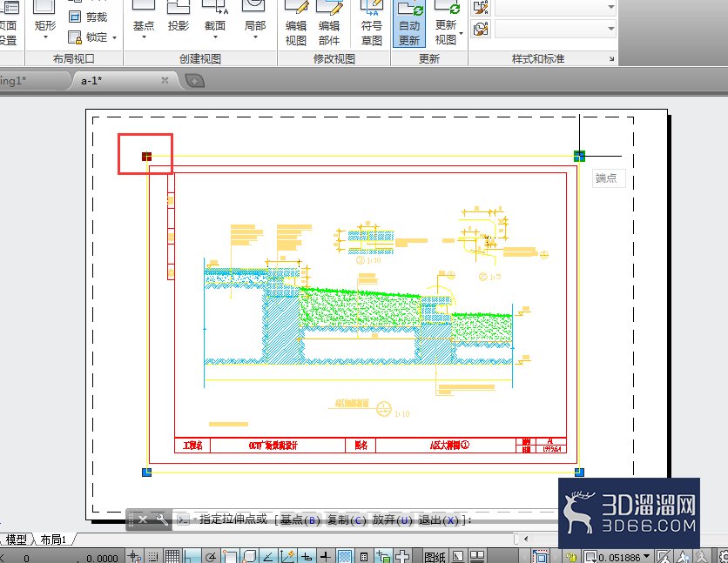Click the bottom-left blue viewport grip
728x563 pixels.
146,473
